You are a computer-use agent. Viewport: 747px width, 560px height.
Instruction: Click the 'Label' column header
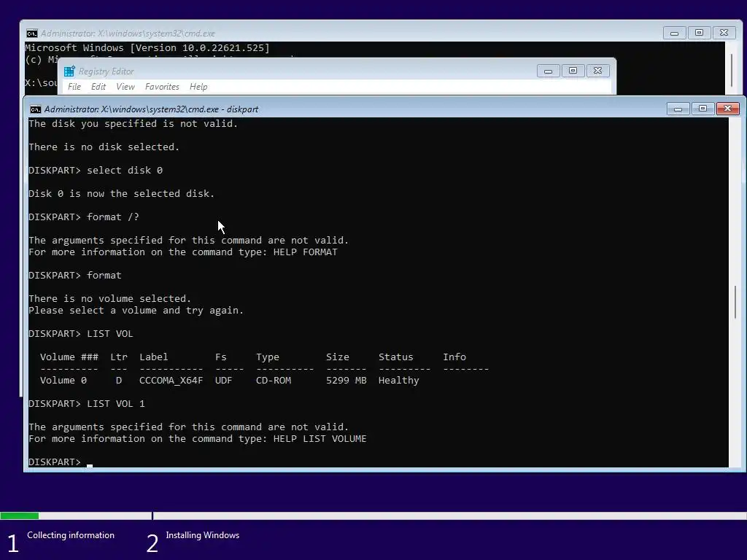coord(153,357)
